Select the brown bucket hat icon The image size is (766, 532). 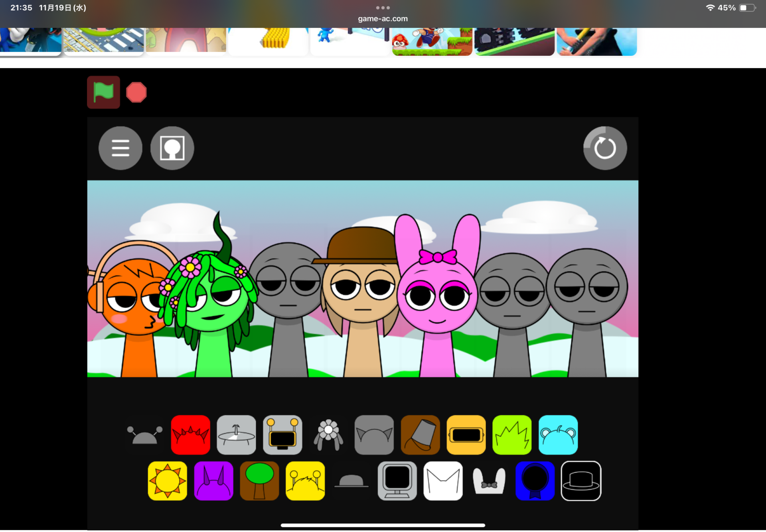tap(420, 435)
